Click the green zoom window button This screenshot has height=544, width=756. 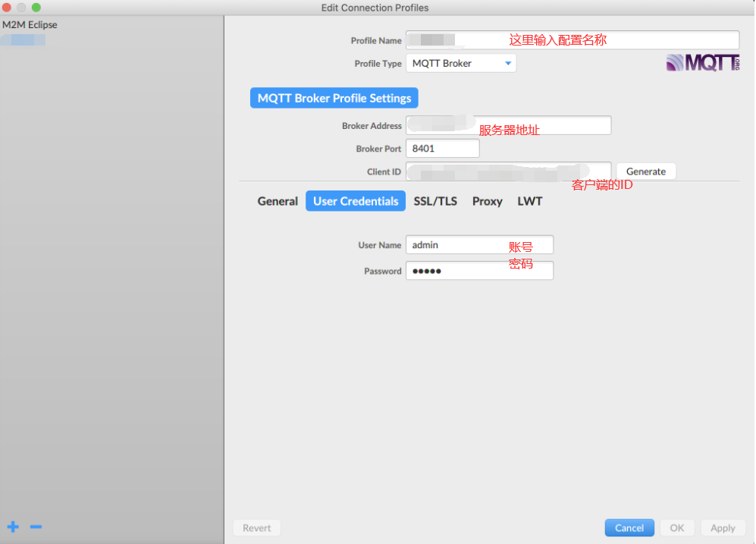(36, 8)
